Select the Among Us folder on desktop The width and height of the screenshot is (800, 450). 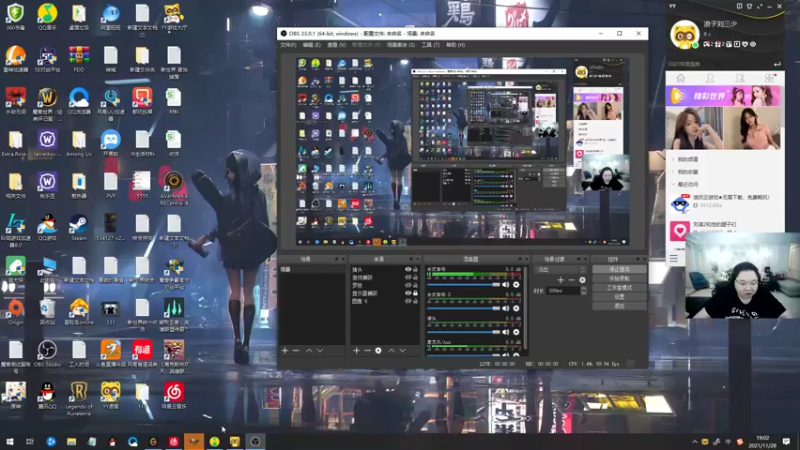pyautogui.click(x=79, y=143)
